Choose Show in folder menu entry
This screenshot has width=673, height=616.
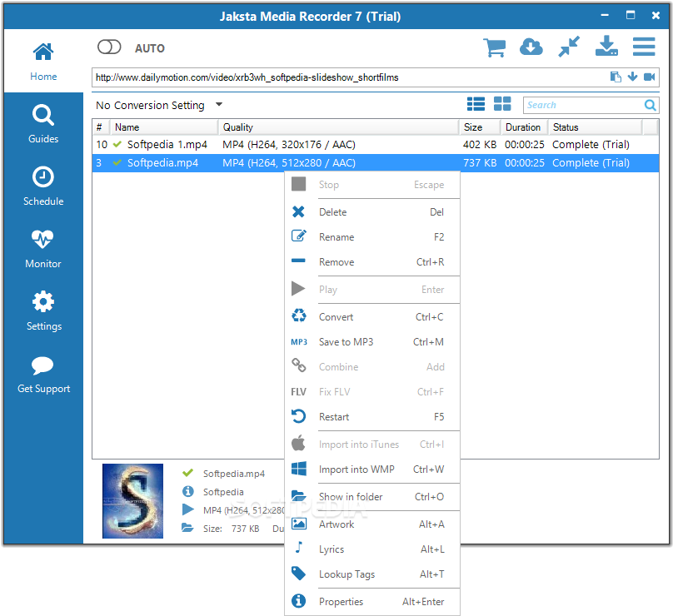click(x=372, y=497)
